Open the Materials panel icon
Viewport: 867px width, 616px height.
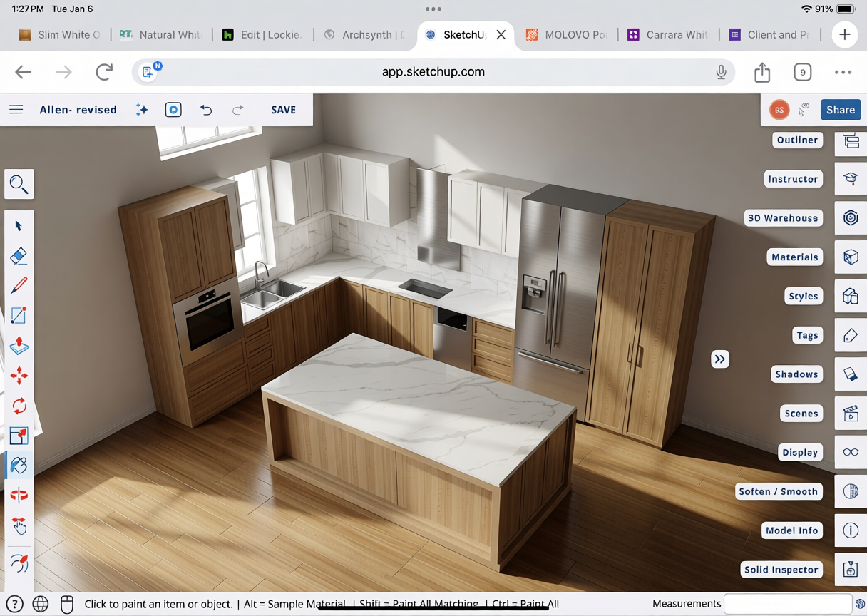tap(851, 257)
